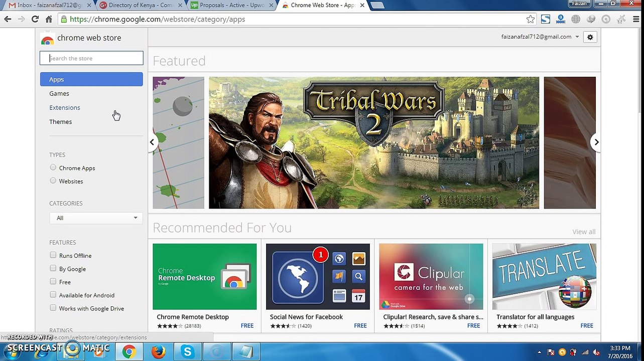644x361 pixels.
Task: Click the network signal tray icon
Action: tap(585, 352)
